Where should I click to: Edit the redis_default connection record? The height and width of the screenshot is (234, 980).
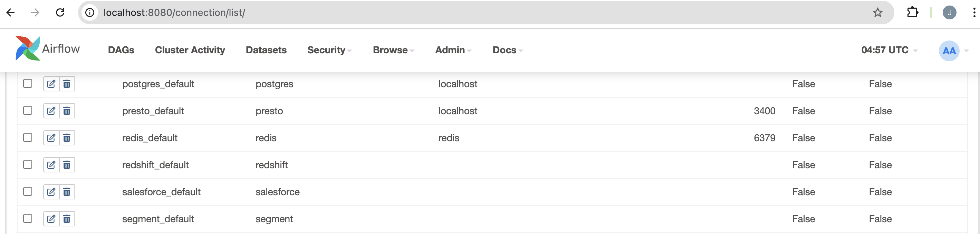pyautogui.click(x=51, y=138)
